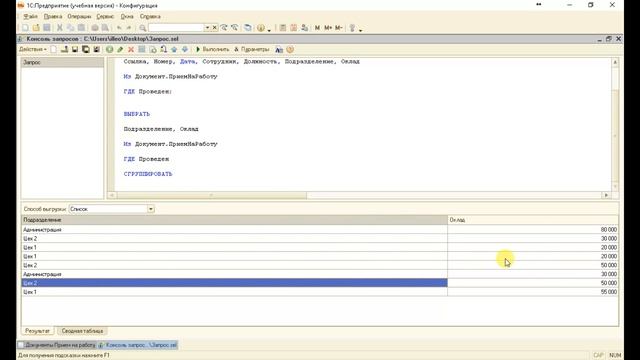Open the Окна menu

point(127,16)
